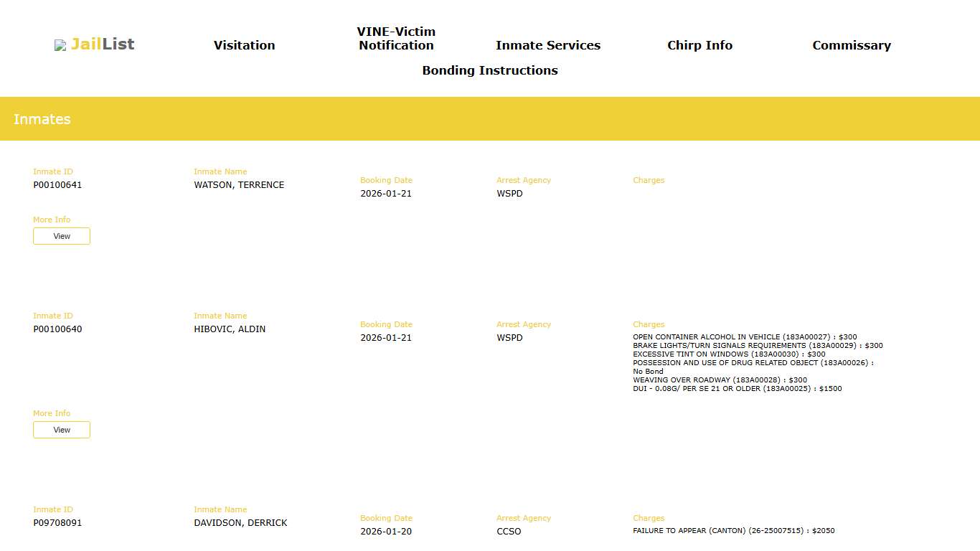Image resolution: width=980 pixels, height=551 pixels.
Task: View details for HIBOVIC, ALDIN
Action: (61, 429)
